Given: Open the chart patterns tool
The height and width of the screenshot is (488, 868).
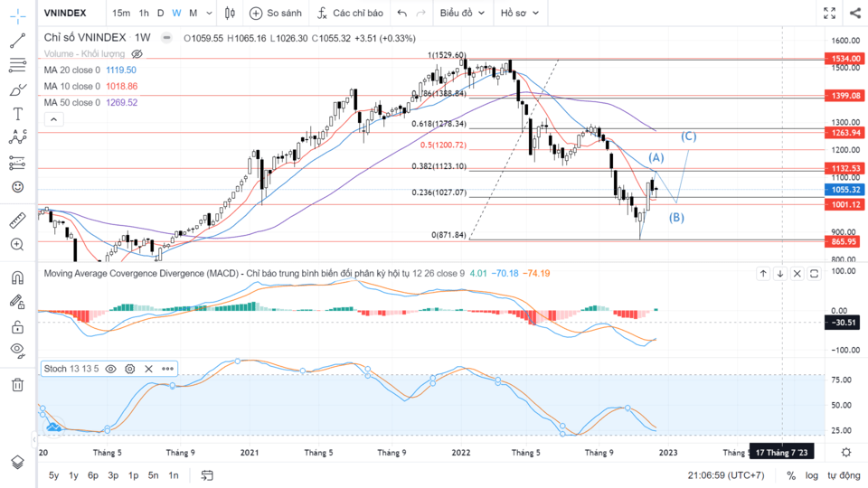Looking at the screenshot, I should 18,137.
